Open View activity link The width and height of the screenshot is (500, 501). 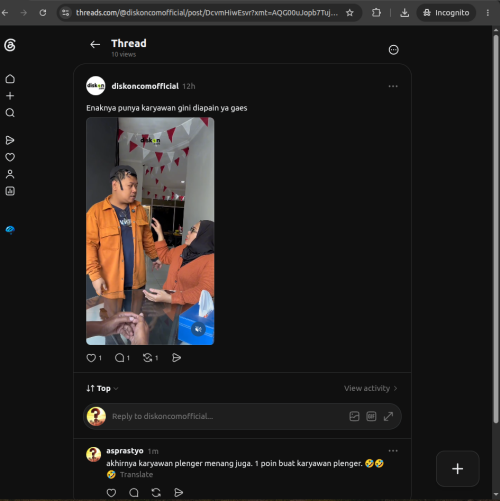click(371, 388)
